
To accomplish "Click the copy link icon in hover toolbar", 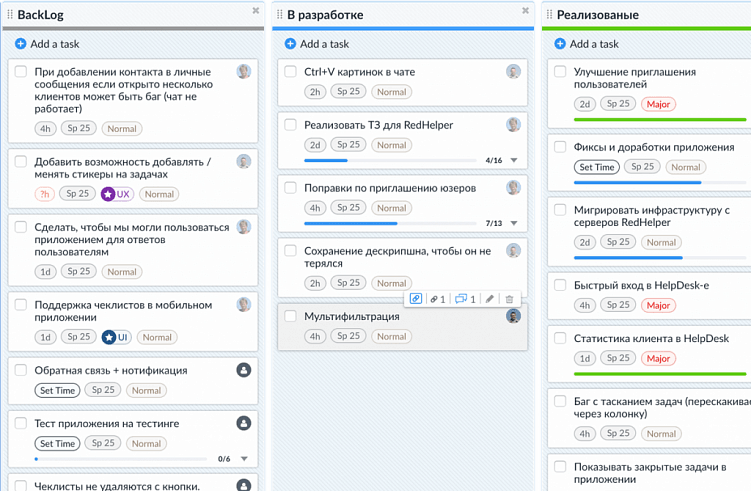I will (416, 299).
